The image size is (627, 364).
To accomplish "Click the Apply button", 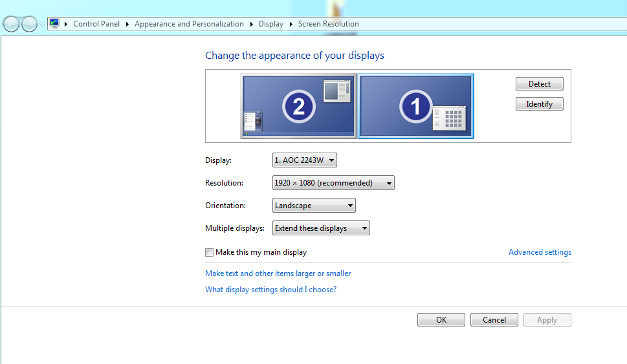I will pos(547,319).
